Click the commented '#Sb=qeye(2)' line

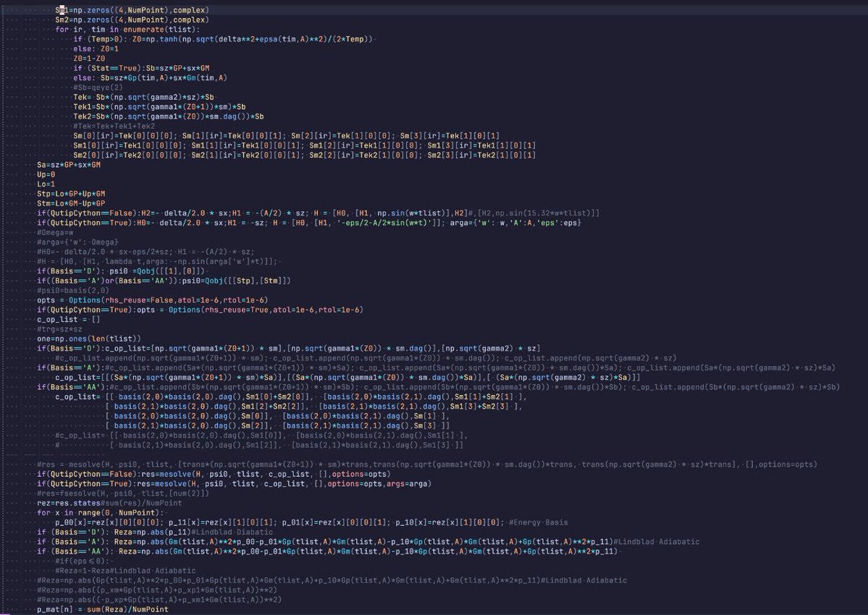(x=98, y=88)
